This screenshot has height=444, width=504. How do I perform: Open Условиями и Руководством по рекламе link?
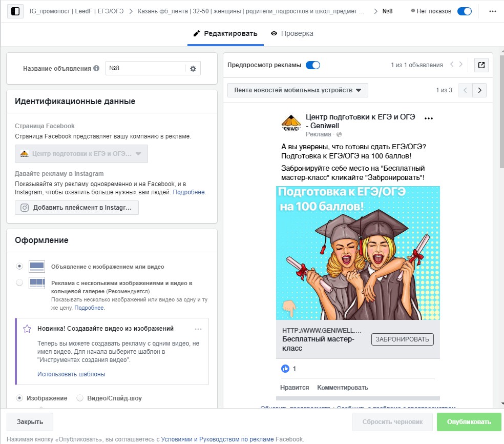point(217,439)
